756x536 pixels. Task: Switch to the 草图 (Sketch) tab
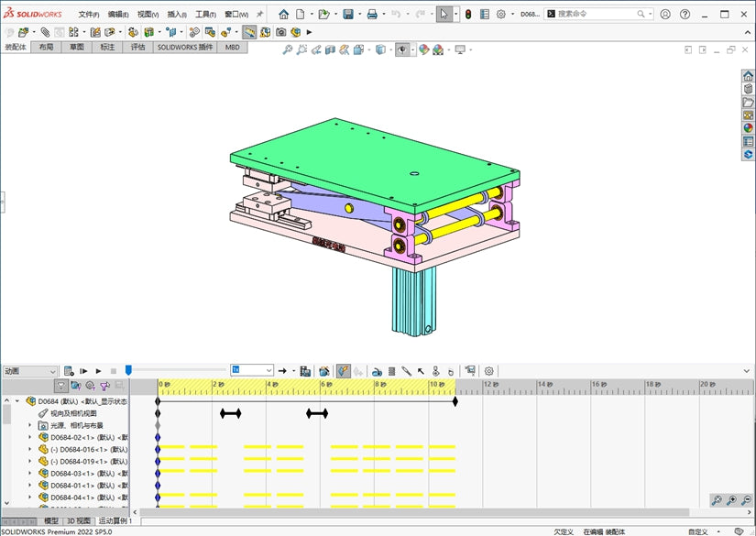[77, 48]
